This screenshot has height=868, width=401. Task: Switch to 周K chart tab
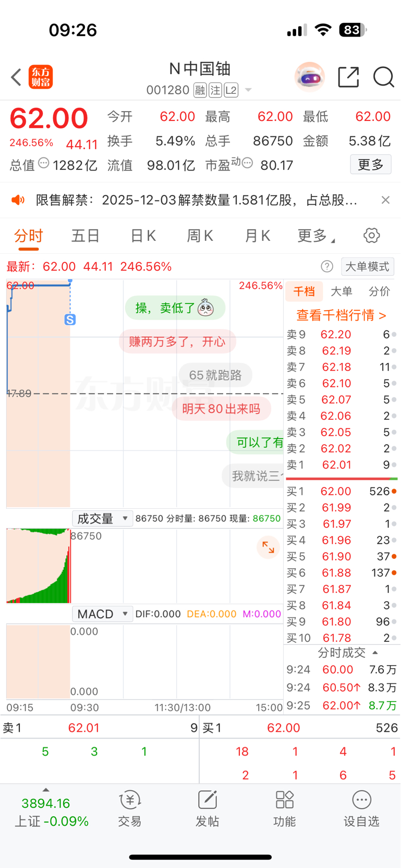coord(200,236)
